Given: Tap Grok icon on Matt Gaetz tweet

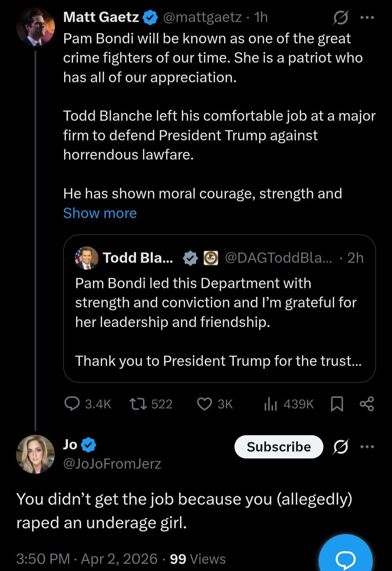Looking at the screenshot, I should point(340,17).
